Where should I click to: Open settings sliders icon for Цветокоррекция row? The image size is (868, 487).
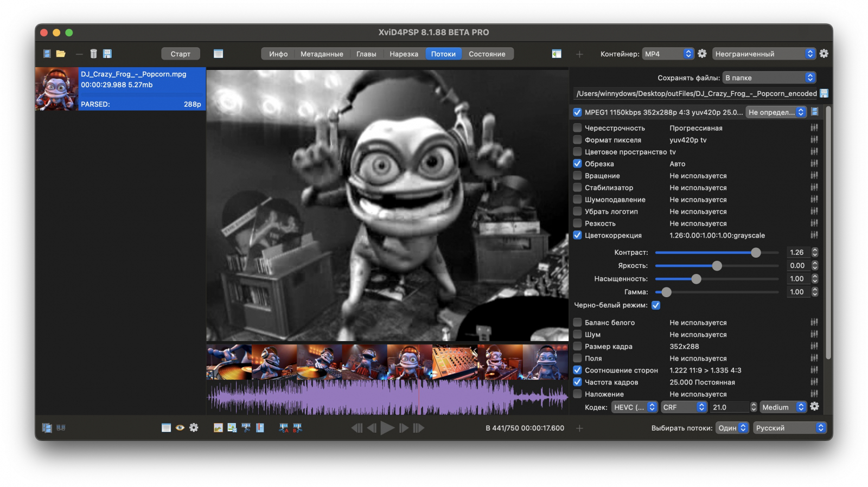(x=814, y=235)
